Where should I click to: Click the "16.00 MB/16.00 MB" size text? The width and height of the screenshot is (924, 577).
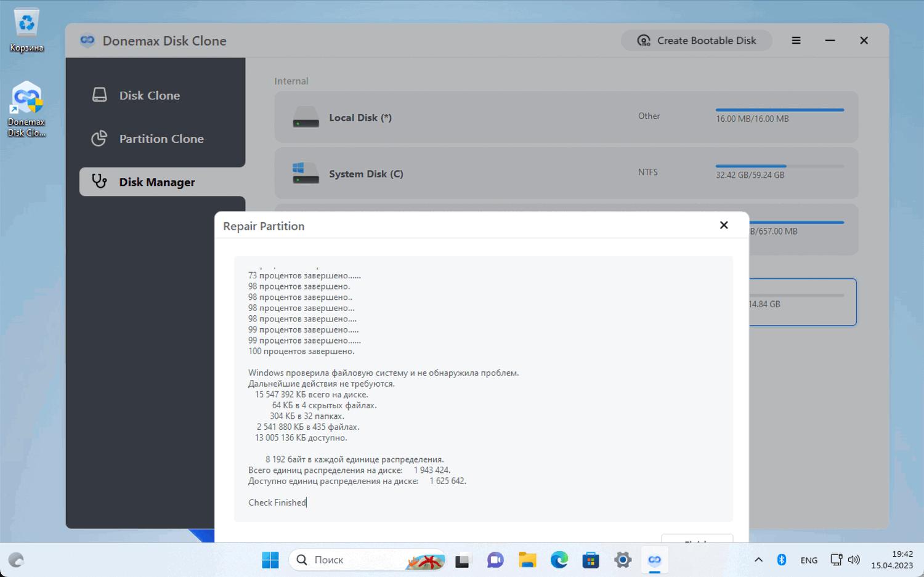pyautogui.click(x=752, y=119)
